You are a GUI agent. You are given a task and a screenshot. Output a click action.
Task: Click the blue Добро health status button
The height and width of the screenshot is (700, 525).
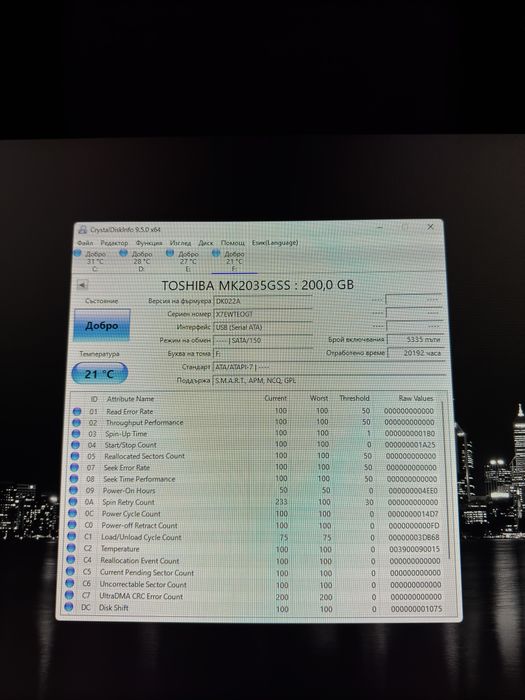click(102, 325)
